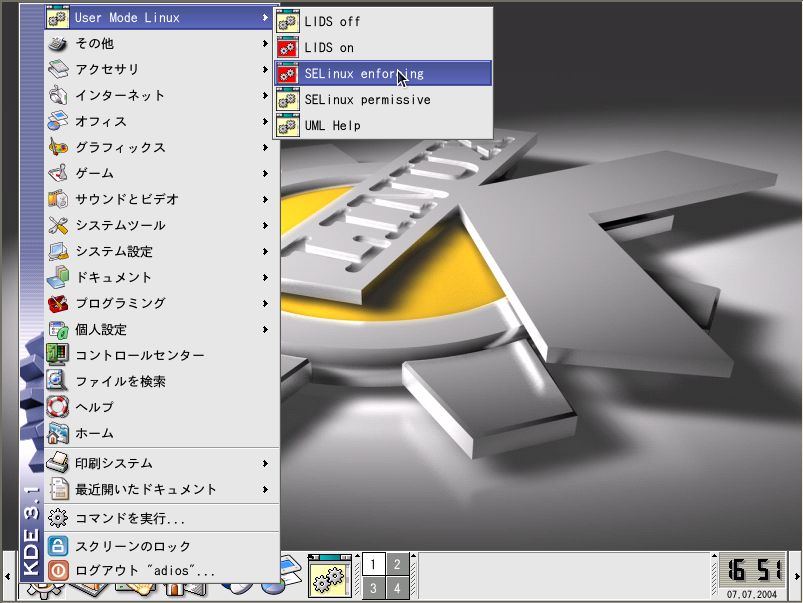
Task: Click the User Mode Linux gears icon
Action: click(57, 17)
